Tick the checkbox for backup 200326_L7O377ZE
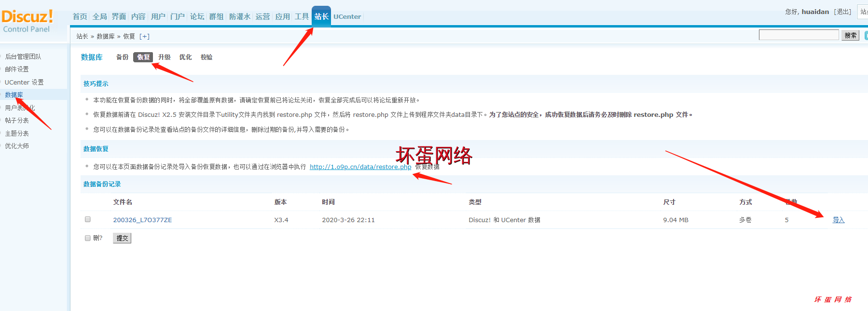Viewport: 868px width, 311px height. (88, 219)
